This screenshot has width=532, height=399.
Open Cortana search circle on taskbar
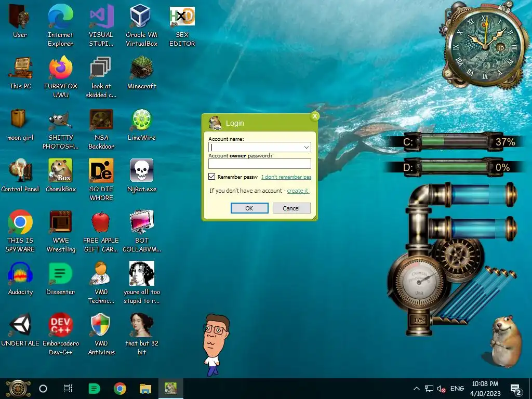[43, 389]
